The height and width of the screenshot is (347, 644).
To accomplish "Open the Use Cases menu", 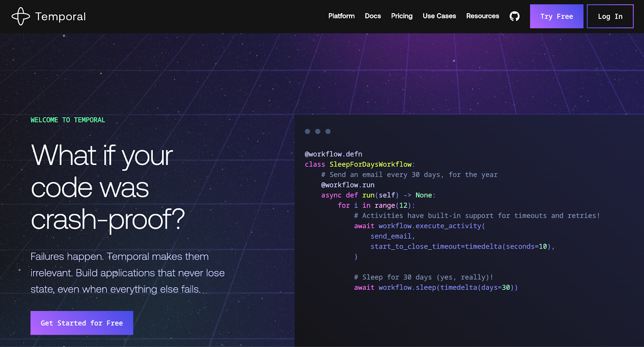I will pyautogui.click(x=439, y=16).
